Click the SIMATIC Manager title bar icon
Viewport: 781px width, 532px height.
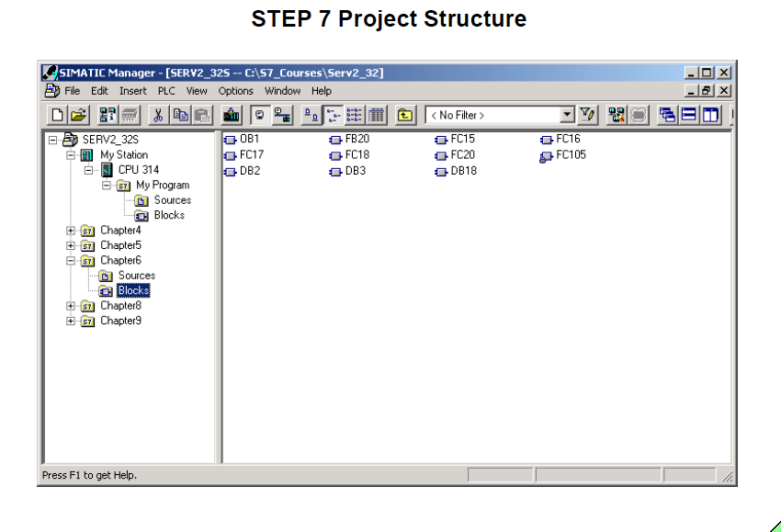click(x=50, y=73)
